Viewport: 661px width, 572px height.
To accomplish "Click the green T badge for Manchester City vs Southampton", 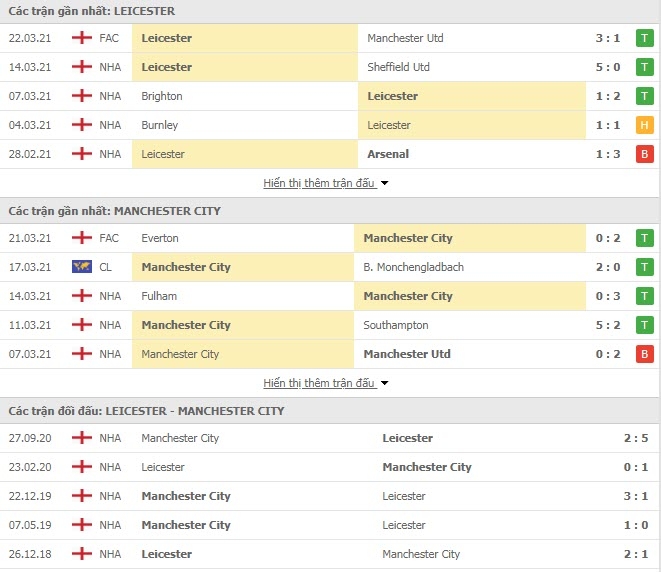I will pyautogui.click(x=645, y=326).
